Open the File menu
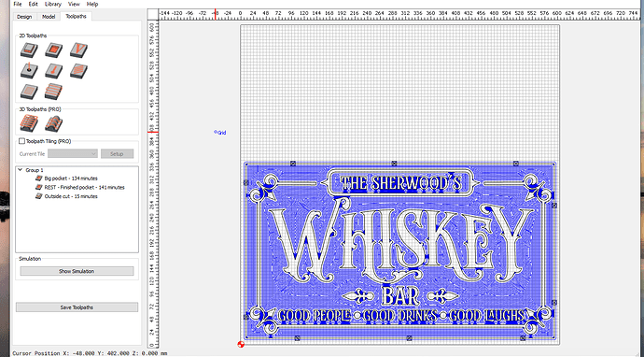This screenshot has width=644, height=357. 18,4
